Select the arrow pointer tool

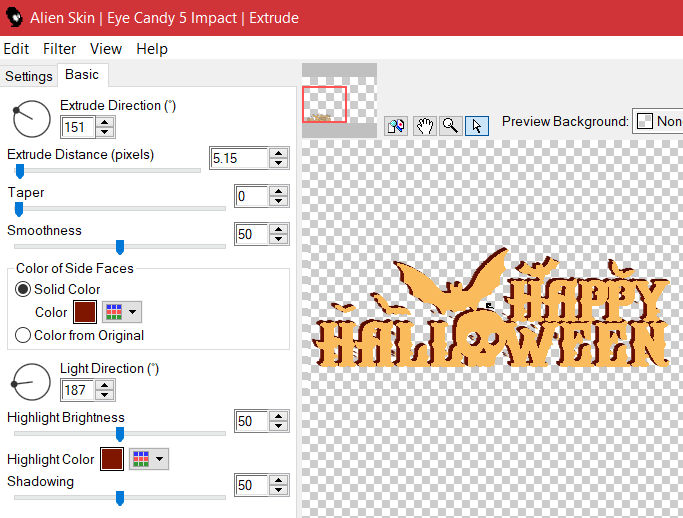(477, 125)
